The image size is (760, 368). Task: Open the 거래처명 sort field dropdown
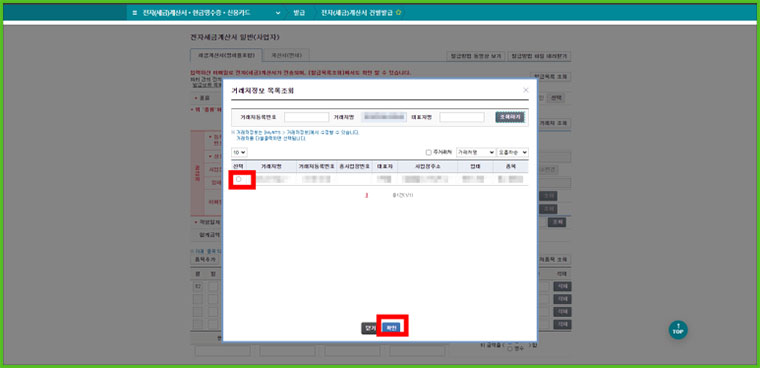point(475,152)
